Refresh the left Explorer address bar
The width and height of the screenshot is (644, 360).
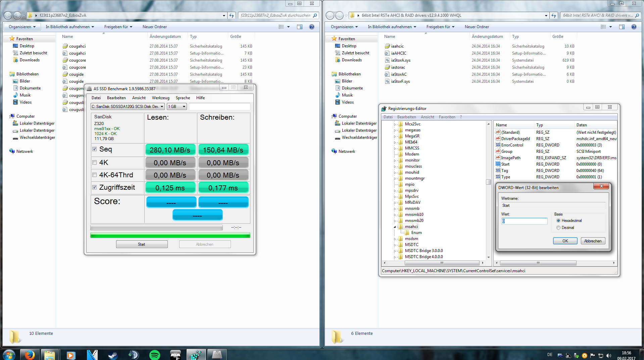232,15
